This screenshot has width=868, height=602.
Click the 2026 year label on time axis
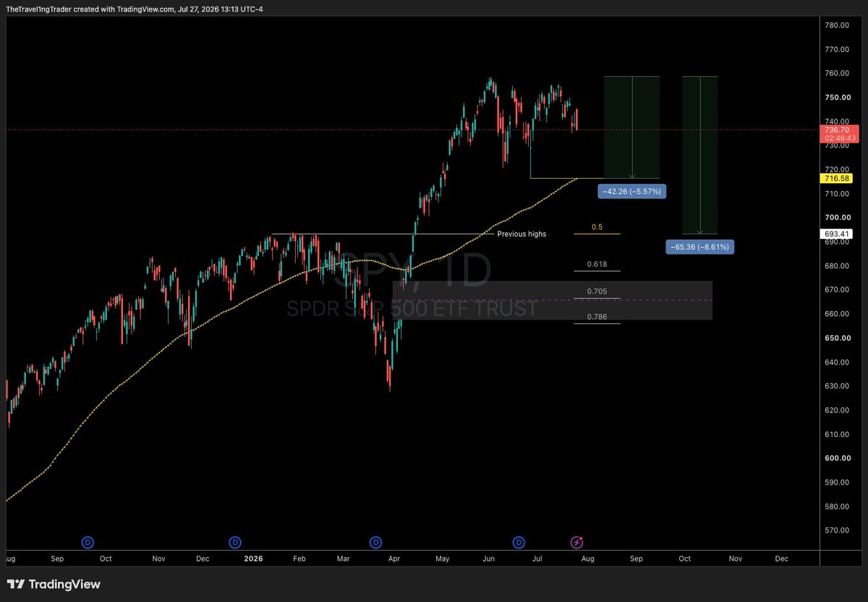253,559
